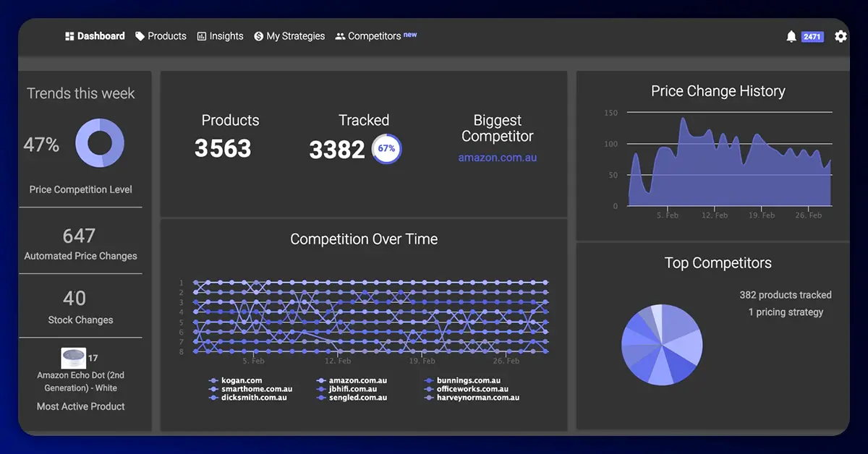Viewport: 868px width, 454px height.
Task: Open the amazon.com.au biggest competitor link
Action: coord(498,158)
